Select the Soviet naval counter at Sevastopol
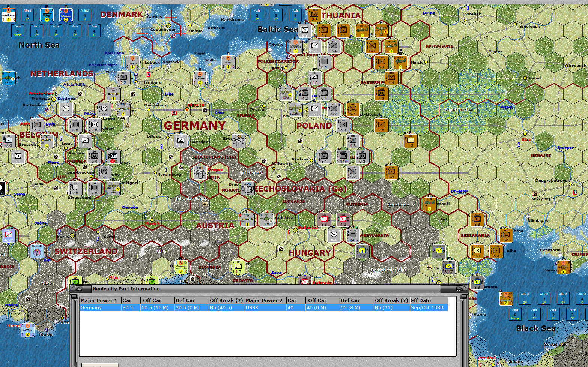The image size is (588, 367). point(563,267)
